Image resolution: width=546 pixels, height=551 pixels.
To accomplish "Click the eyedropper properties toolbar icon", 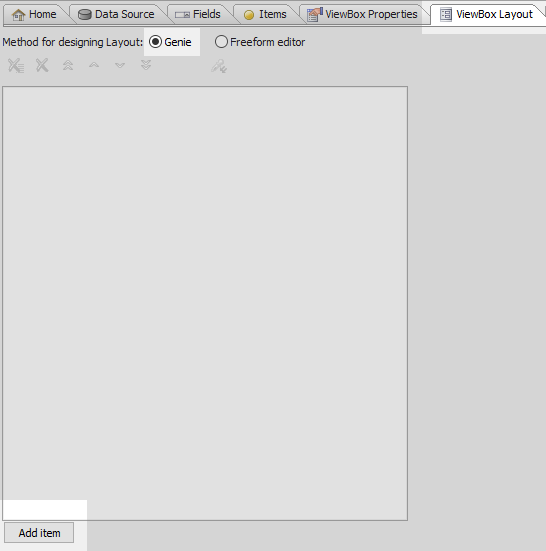I will pos(219,66).
